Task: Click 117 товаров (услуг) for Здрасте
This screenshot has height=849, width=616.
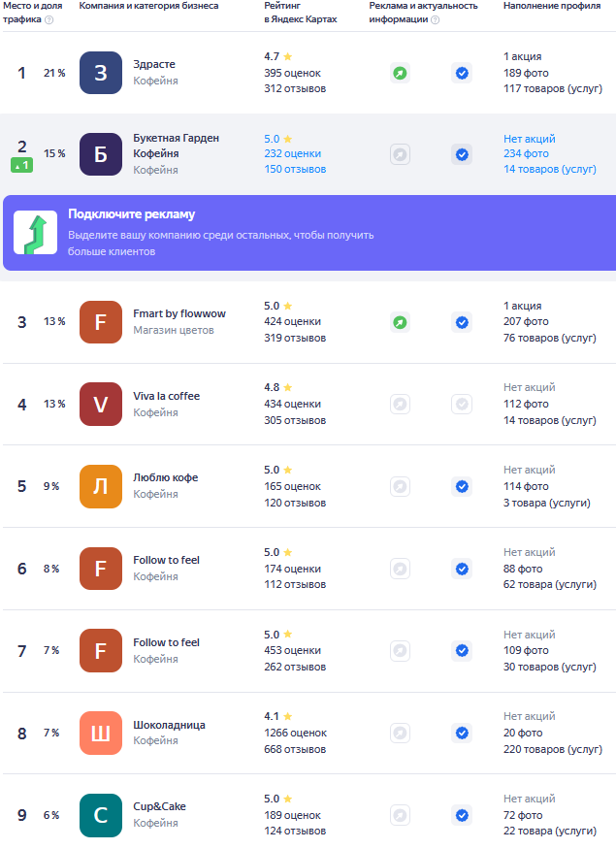Action: [x=553, y=89]
